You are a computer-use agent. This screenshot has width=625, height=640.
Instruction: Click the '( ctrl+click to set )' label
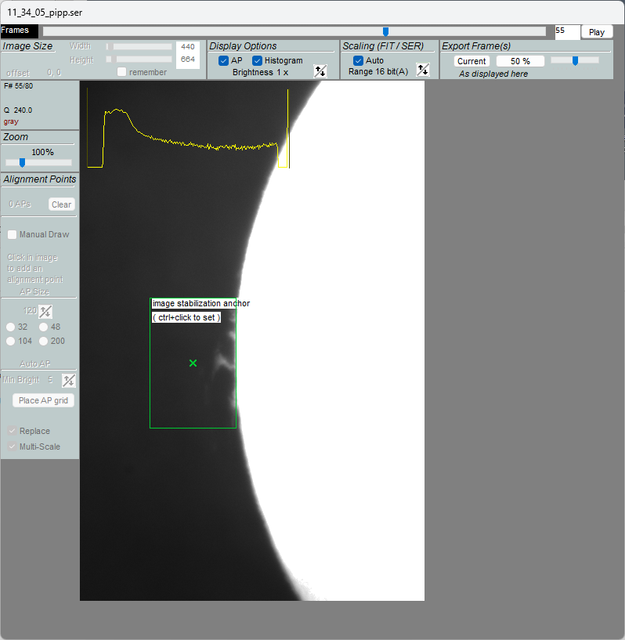pyautogui.click(x=187, y=318)
